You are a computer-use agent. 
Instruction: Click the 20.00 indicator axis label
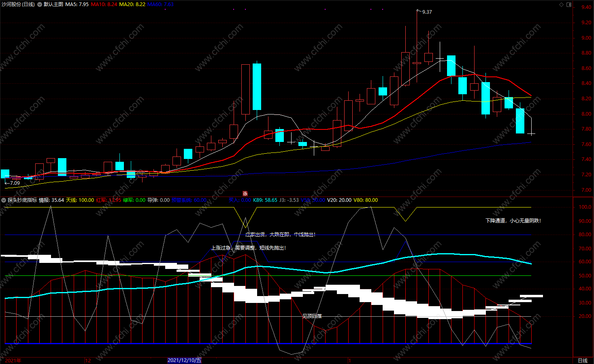[x=585, y=316]
